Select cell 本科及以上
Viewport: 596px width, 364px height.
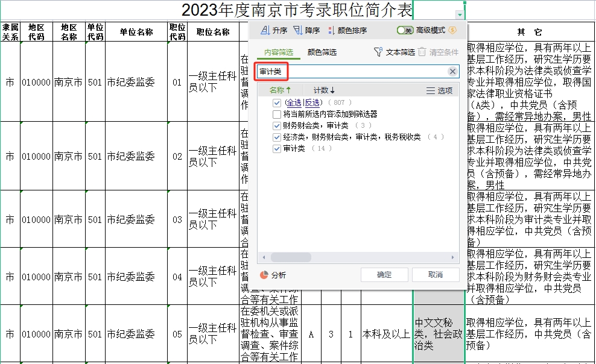pyautogui.click(x=386, y=334)
